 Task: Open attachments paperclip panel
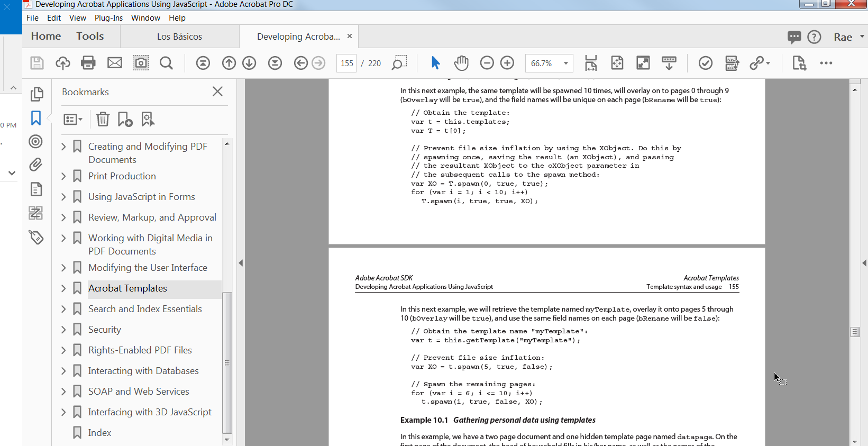[x=36, y=165]
